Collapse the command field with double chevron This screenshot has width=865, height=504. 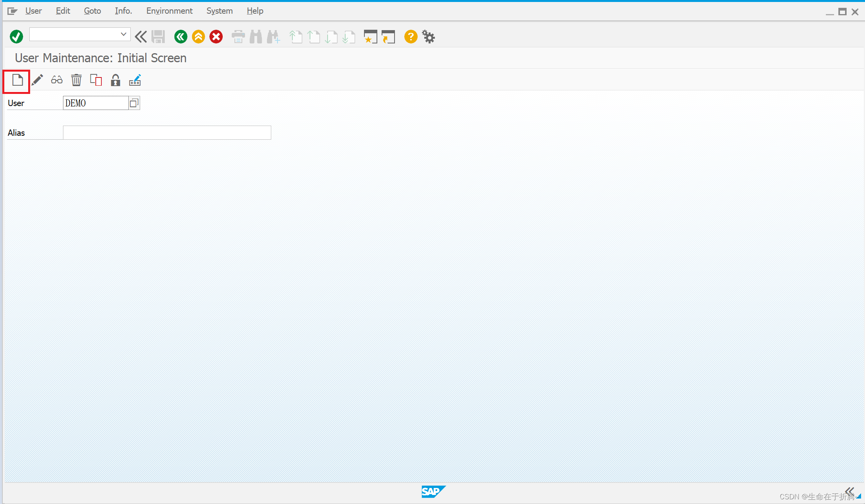pyautogui.click(x=141, y=37)
